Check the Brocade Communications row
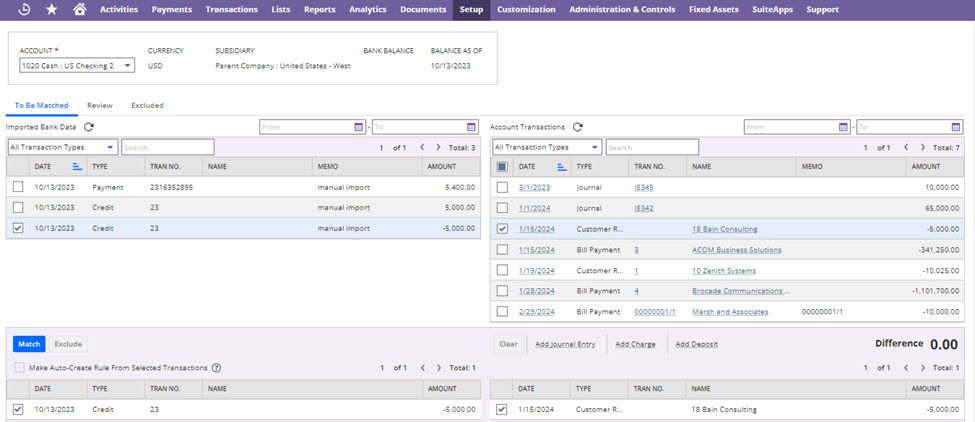 [x=502, y=291]
